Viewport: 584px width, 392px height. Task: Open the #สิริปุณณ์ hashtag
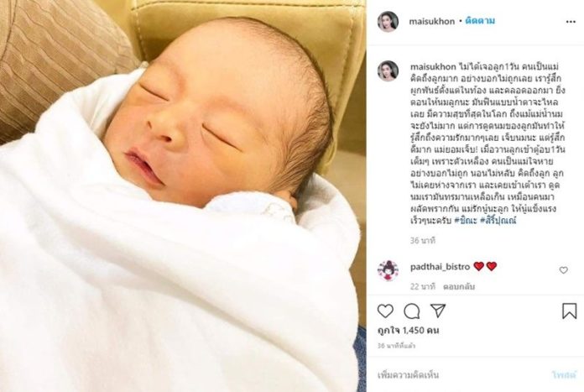click(498, 221)
